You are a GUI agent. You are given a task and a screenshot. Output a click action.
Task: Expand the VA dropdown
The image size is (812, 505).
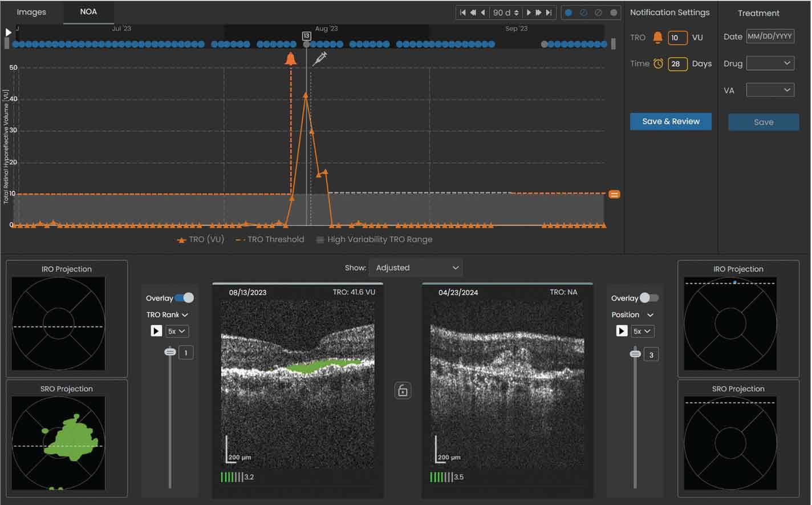click(x=770, y=90)
